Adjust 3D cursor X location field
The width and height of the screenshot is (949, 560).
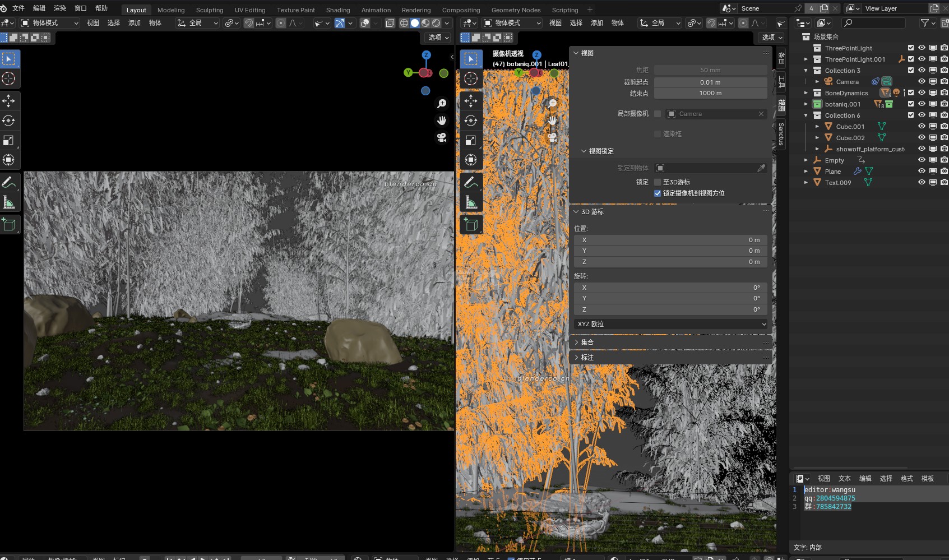coord(671,240)
